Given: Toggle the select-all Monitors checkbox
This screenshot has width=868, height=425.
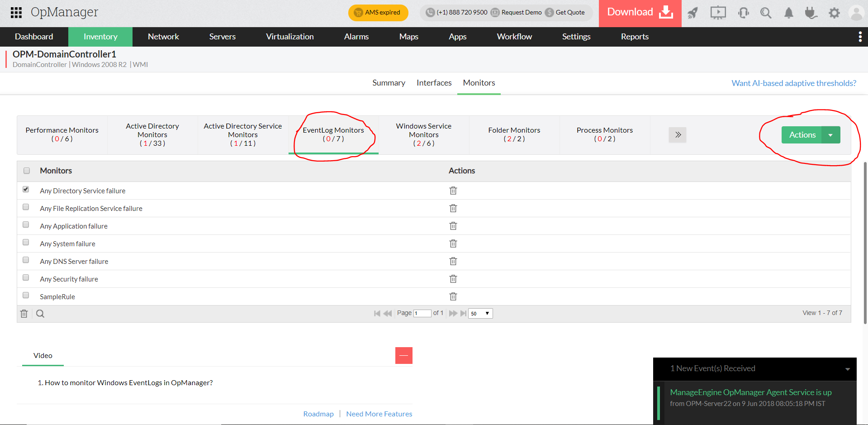Looking at the screenshot, I should [x=27, y=171].
